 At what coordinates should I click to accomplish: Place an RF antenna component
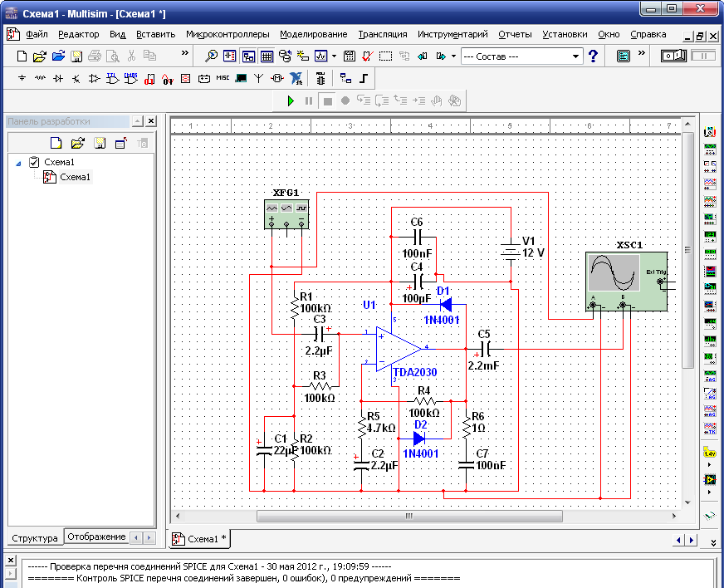pos(258,79)
